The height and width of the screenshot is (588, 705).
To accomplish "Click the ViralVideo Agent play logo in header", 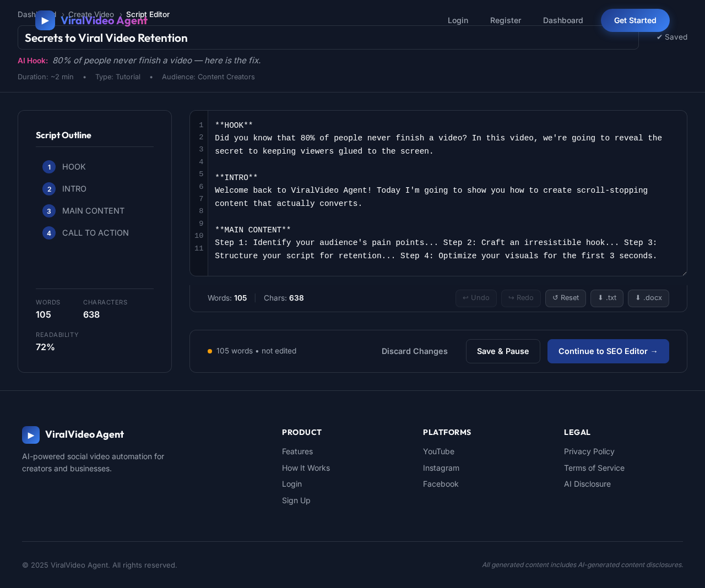I will tap(45, 20).
